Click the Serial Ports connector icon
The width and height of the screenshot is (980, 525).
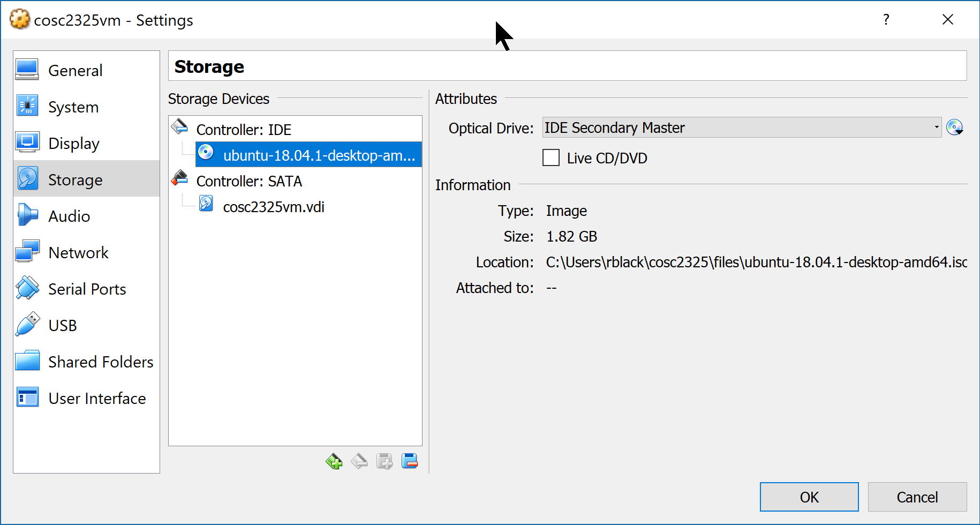27,288
